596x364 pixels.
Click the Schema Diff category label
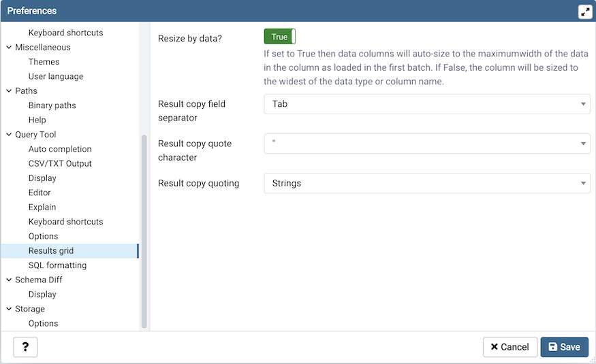38,280
